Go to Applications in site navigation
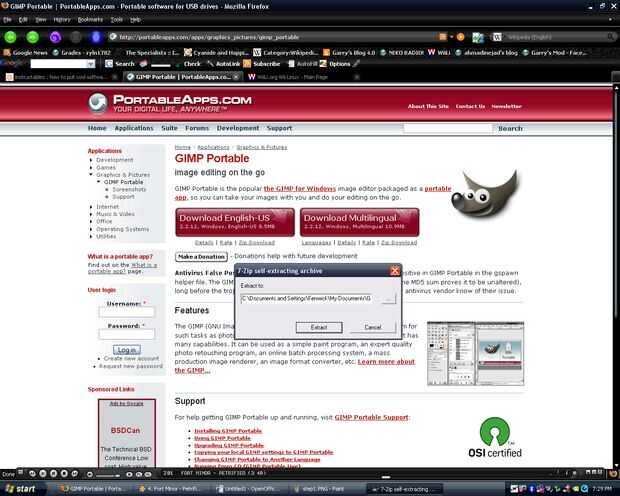 click(x=134, y=128)
